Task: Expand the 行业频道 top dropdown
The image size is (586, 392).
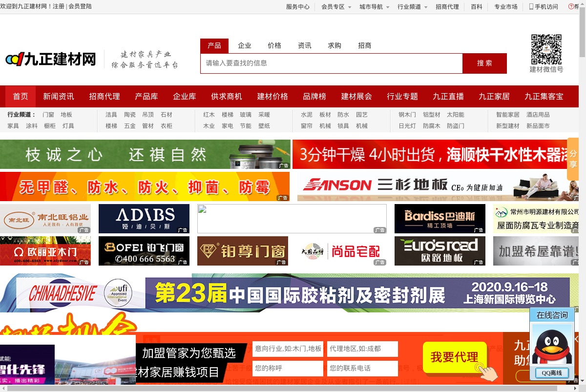Action: point(412,7)
